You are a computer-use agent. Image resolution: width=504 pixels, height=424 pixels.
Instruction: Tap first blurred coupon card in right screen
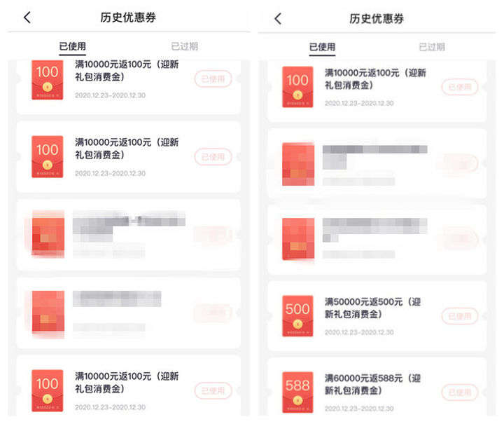[377, 163]
